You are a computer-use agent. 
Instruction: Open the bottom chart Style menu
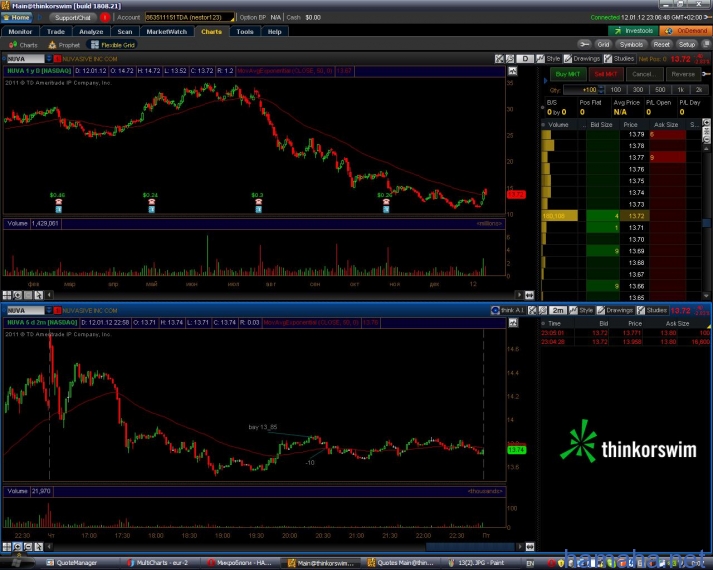click(581, 310)
